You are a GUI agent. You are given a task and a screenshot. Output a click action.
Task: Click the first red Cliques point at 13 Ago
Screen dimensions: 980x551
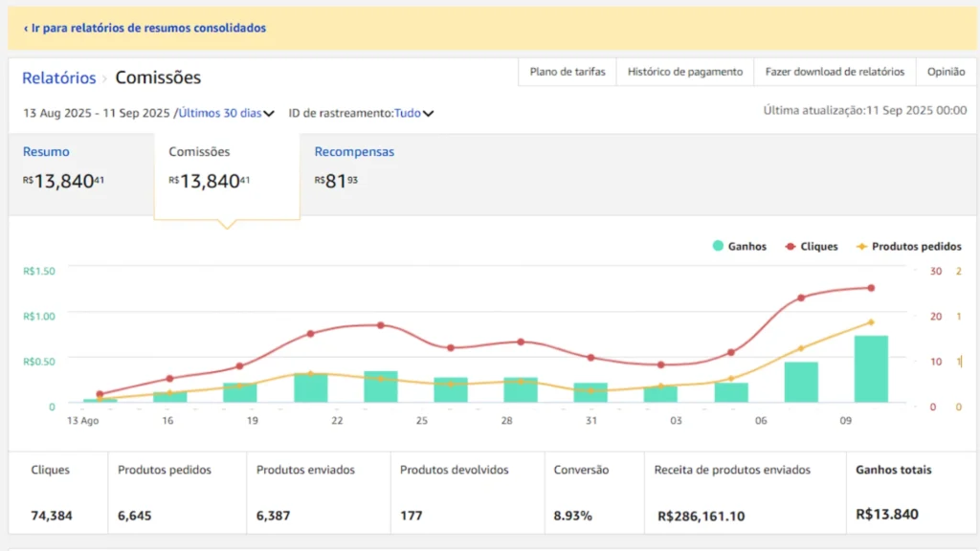tap(100, 394)
